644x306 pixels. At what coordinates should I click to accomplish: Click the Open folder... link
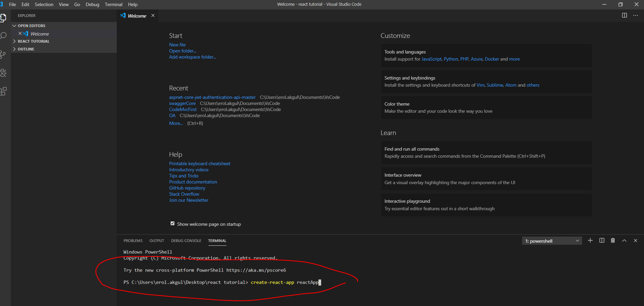coord(182,51)
